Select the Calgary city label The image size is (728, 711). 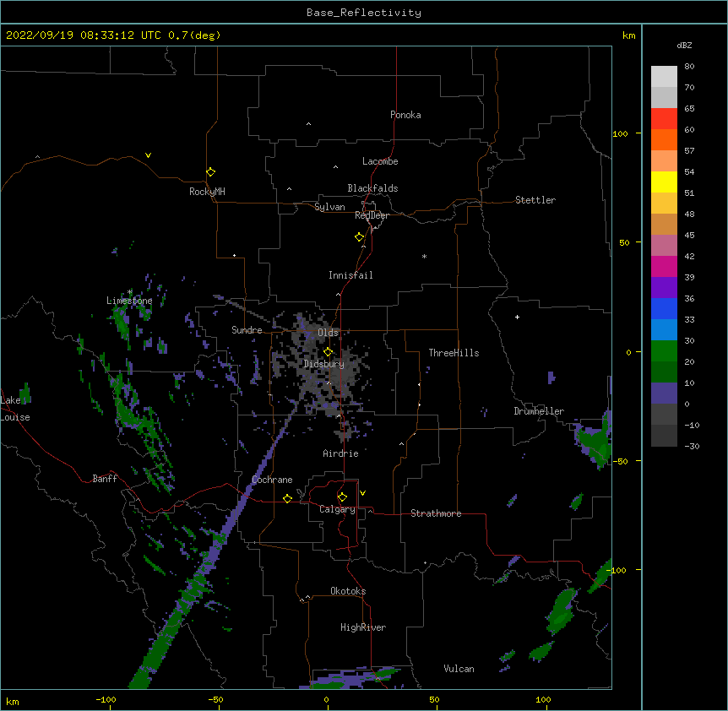point(337,509)
